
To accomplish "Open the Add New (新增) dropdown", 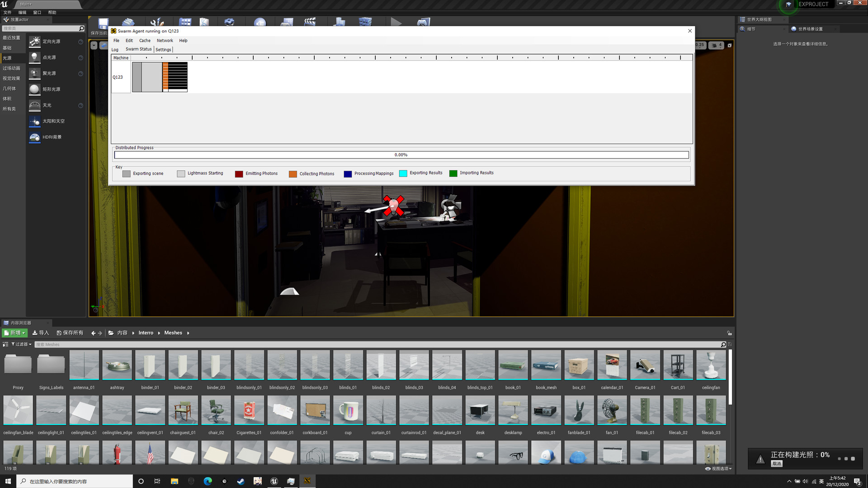I will (15, 333).
